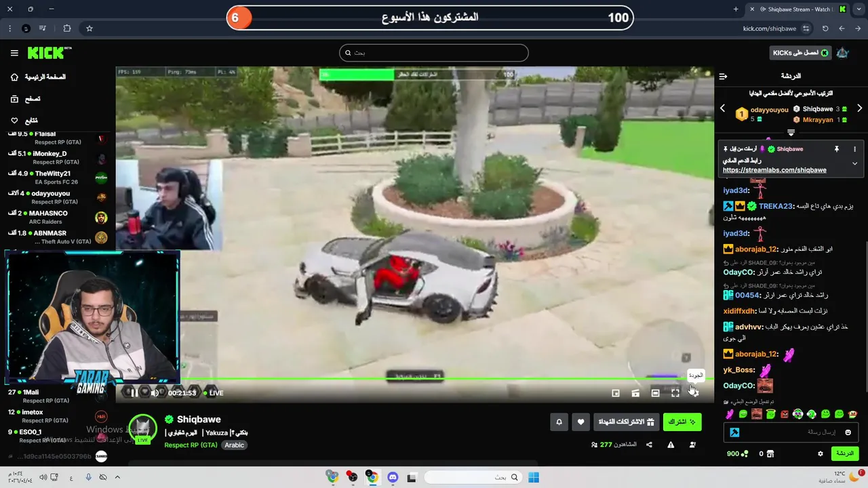Toggle theater mode in player
The height and width of the screenshot is (488, 868).
(x=655, y=392)
